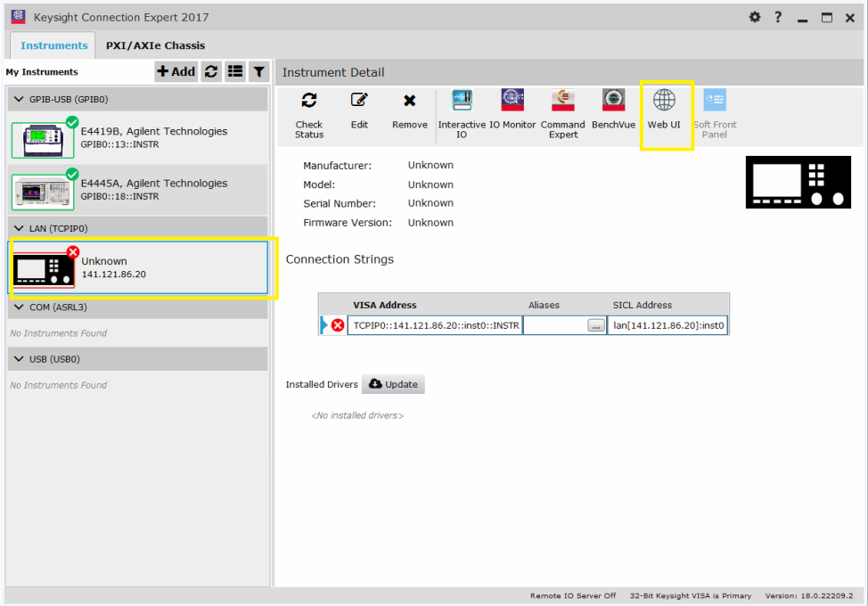Click the No Instruments Found text under COM (ASRL3)
This screenshot has height=606, width=868.
[58, 333]
